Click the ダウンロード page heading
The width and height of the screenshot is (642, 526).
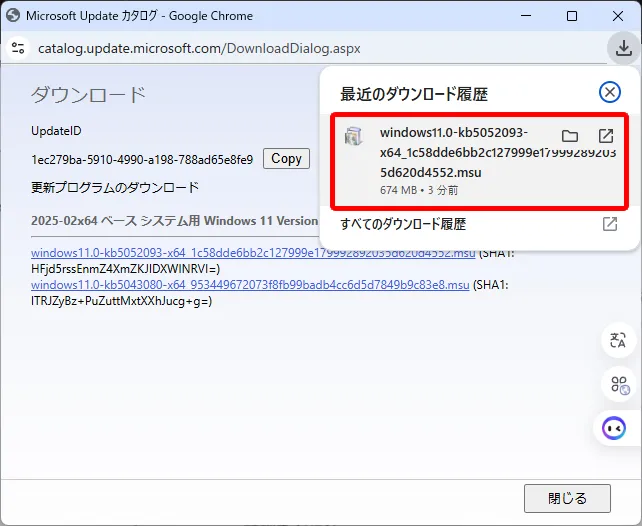coord(88,95)
